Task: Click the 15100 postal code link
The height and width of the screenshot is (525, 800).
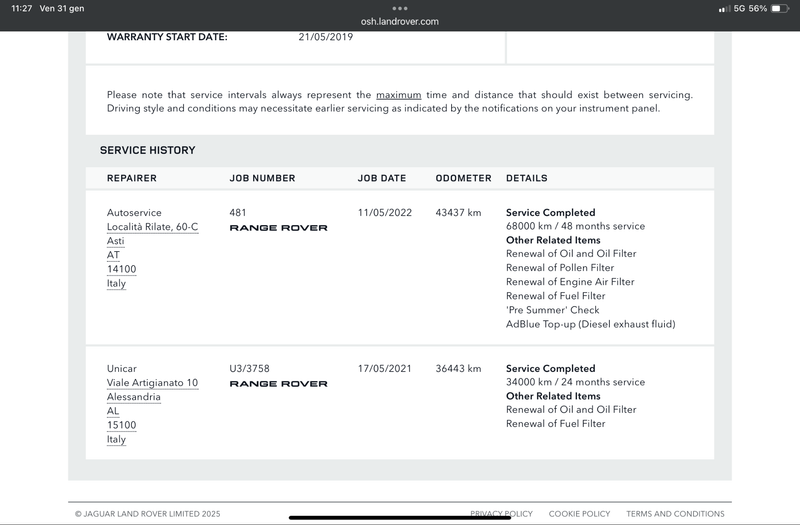Action: click(x=121, y=426)
